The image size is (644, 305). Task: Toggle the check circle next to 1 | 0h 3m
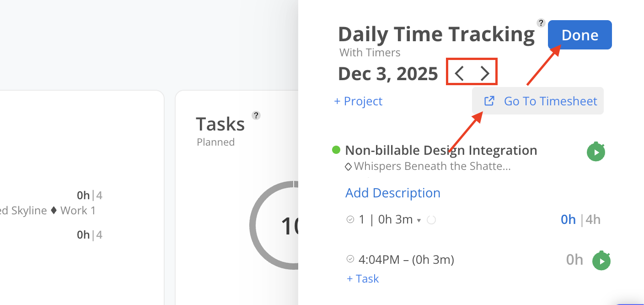350,220
